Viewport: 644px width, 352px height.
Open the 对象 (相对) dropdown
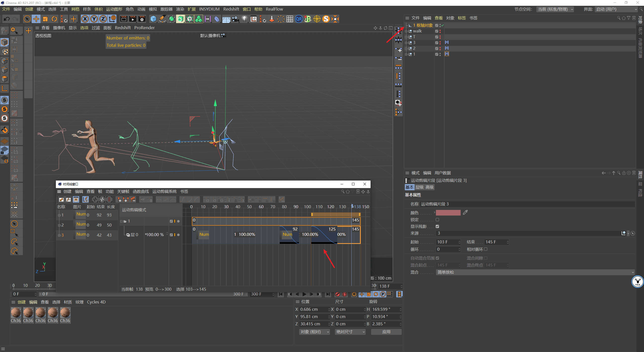point(314,332)
